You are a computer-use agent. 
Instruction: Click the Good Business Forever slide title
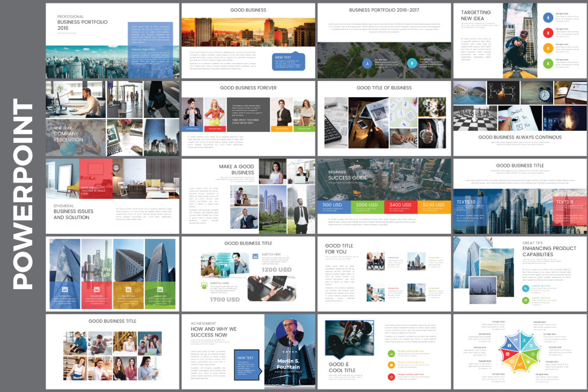248,87
